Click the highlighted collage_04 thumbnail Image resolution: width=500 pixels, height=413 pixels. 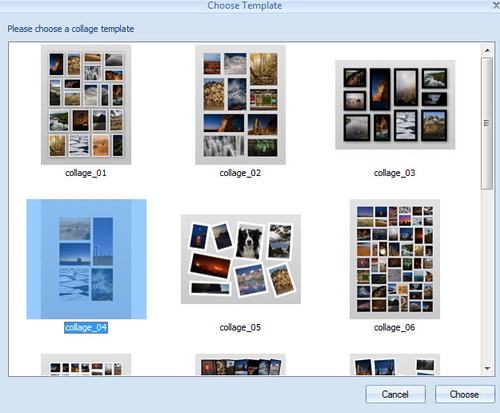[86, 259]
